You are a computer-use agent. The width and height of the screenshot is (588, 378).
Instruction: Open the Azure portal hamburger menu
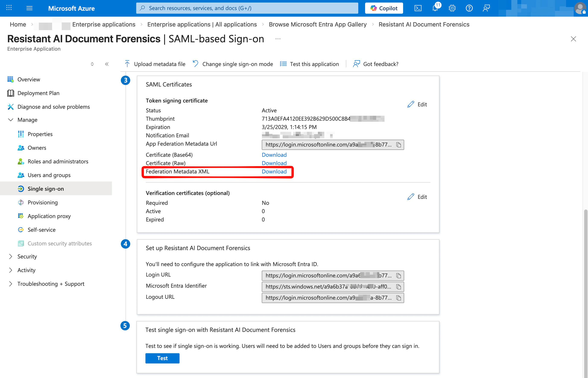pos(29,8)
